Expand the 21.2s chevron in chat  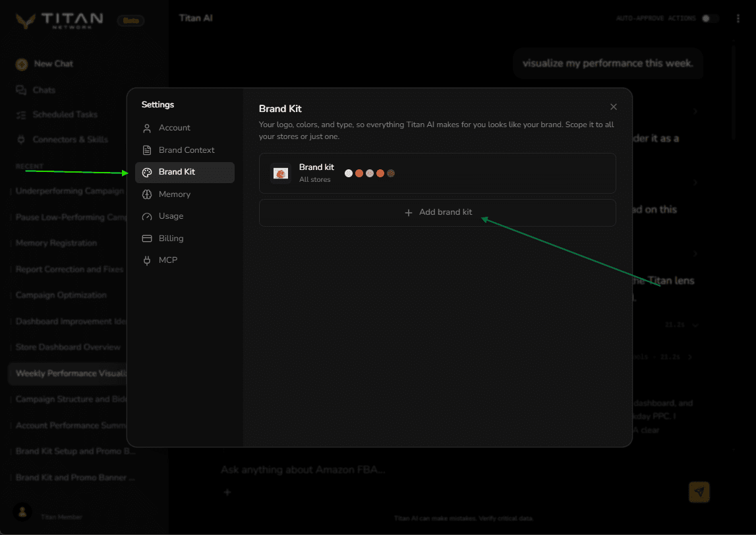pos(695,325)
